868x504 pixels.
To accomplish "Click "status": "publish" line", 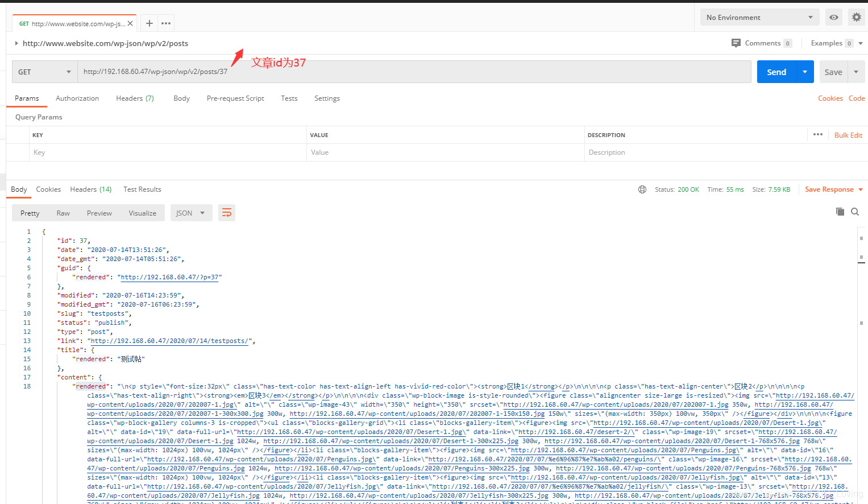I will (94, 323).
